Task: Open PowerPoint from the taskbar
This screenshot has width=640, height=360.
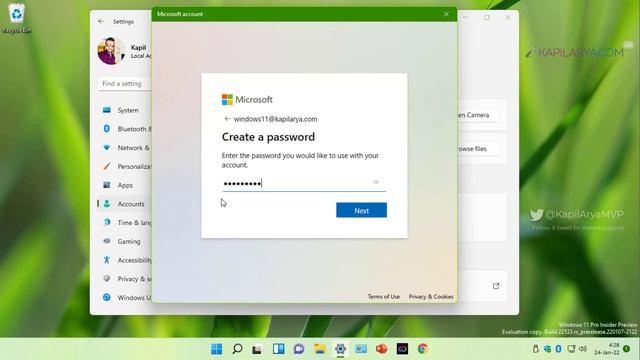Action: (382, 349)
